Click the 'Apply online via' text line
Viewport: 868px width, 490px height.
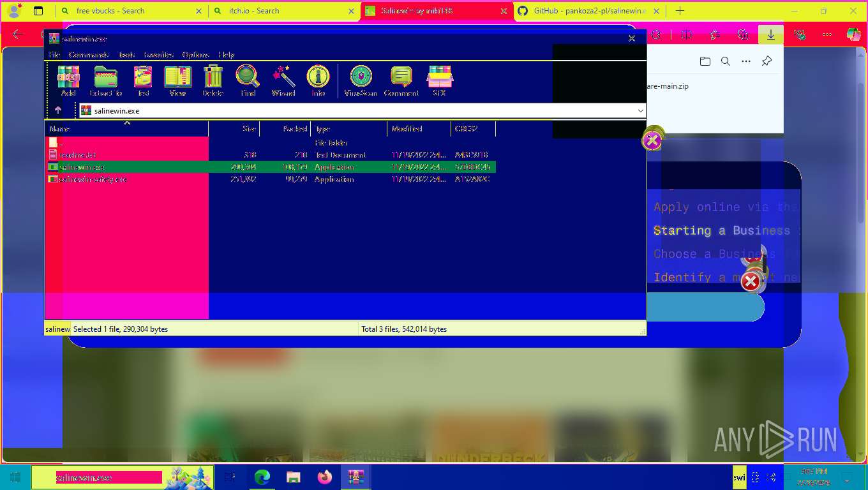pyautogui.click(x=726, y=207)
